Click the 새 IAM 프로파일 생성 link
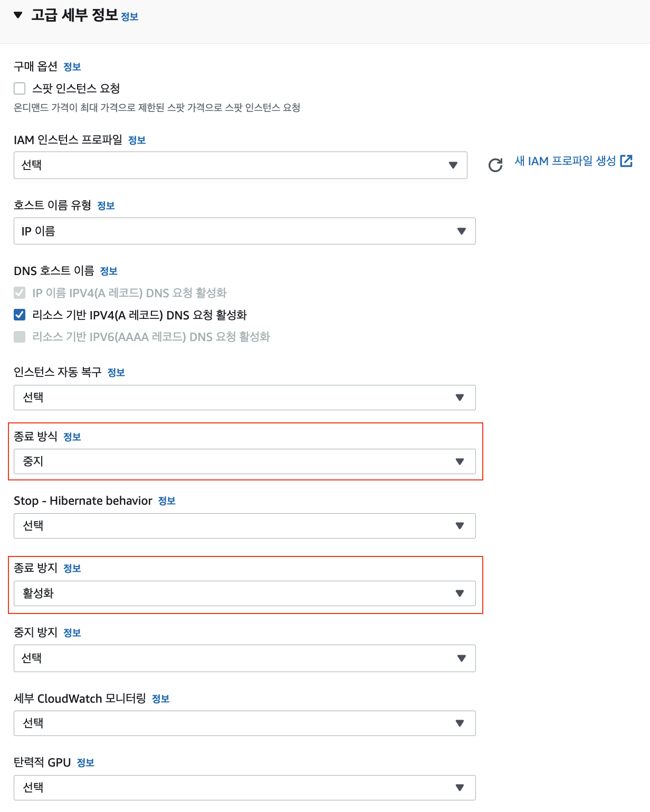Image resolution: width=650 pixels, height=812 pixels. pyautogui.click(x=565, y=161)
